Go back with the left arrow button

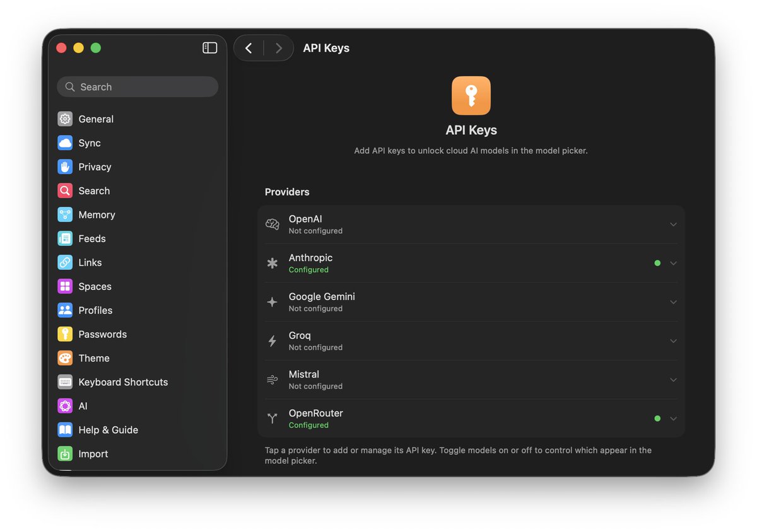tap(249, 48)
